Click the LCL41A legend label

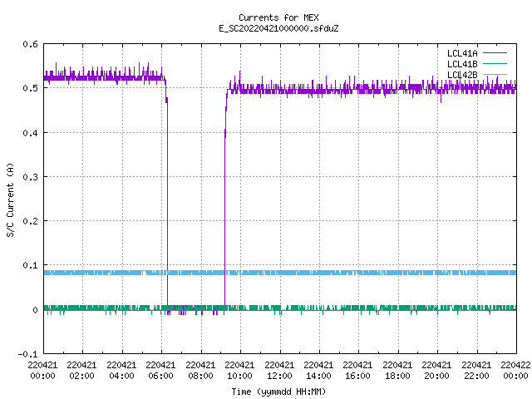(x=462, y=53)
